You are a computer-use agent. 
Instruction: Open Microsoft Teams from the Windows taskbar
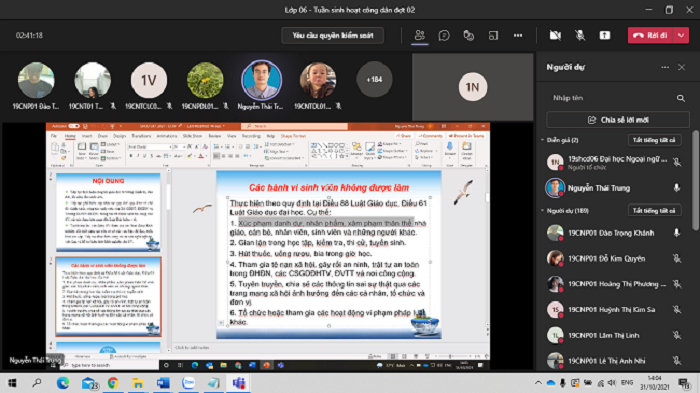[x=239, y=383]
